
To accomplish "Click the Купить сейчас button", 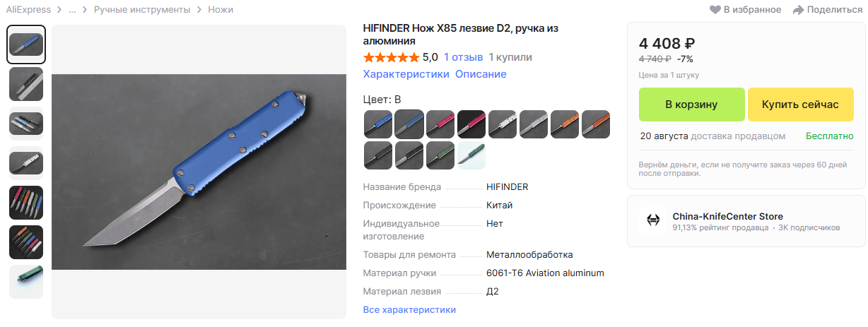I will pos(800,105).
